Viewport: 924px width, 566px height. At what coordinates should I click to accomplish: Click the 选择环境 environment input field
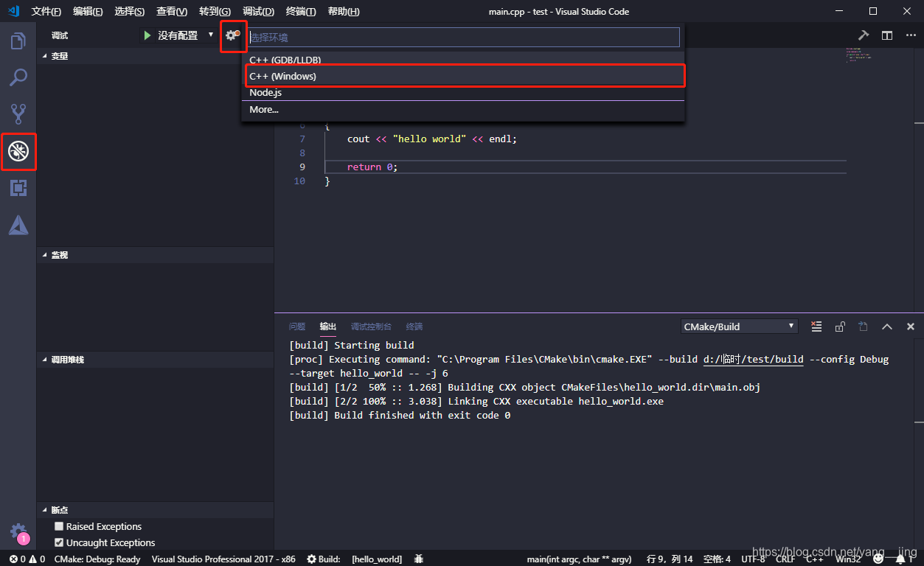463,37
